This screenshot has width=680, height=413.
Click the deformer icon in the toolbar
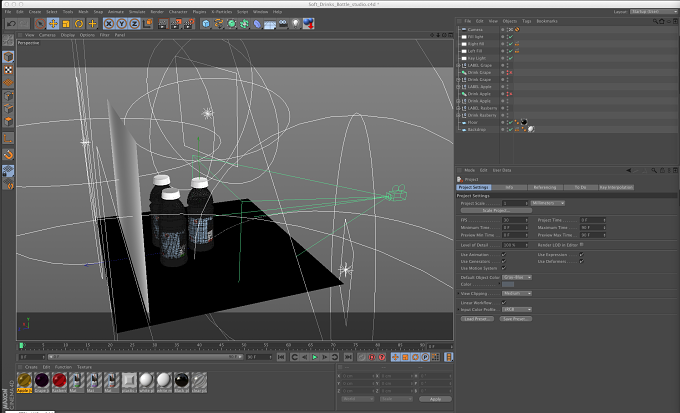pyautogui.click(x=257, y=23)
